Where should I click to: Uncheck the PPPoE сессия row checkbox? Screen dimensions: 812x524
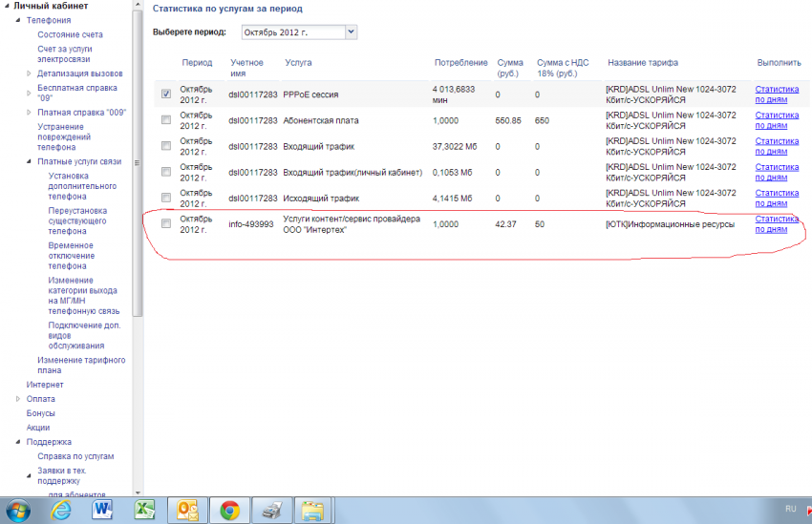click(166, 94)
